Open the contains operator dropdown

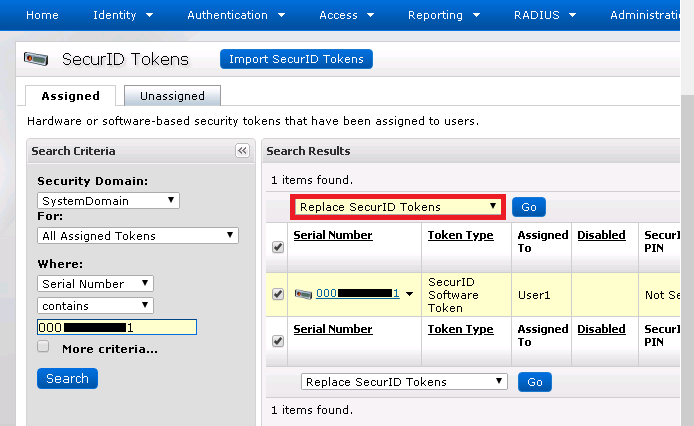[96, 305]
